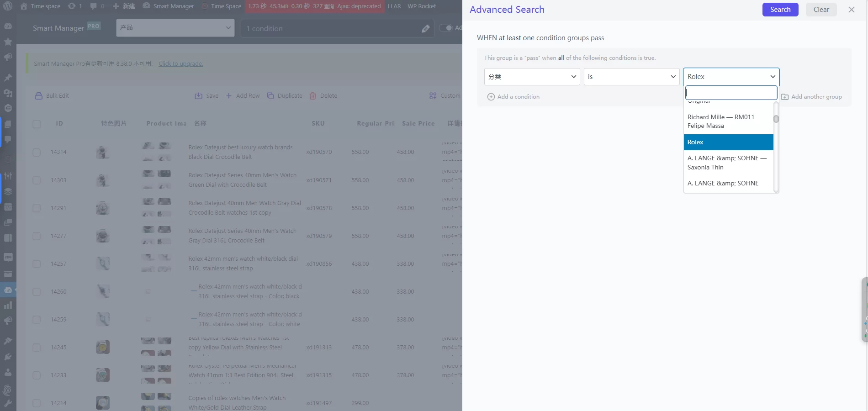Close the Advanced Search panel
This screenshot has height=411, width=868.
852,10
